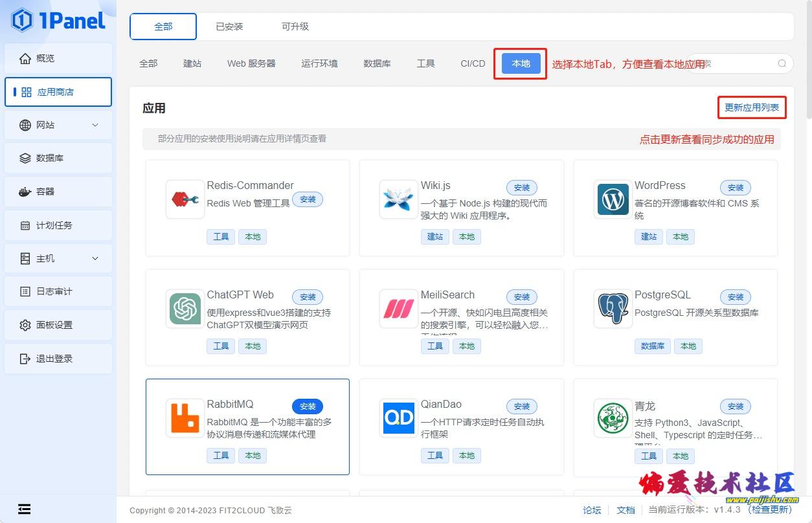Install PostgreSQL with its 安装 button

pyautogui.click(x=736, y=297)
